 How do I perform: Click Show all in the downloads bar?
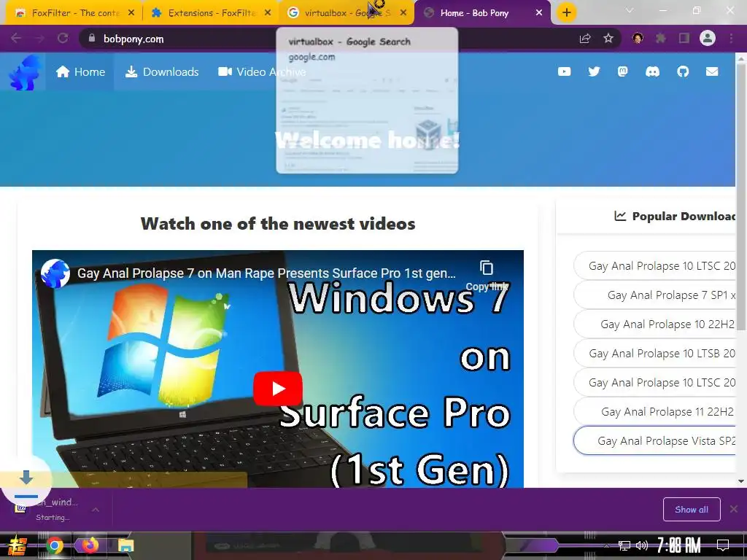[692, 510]
